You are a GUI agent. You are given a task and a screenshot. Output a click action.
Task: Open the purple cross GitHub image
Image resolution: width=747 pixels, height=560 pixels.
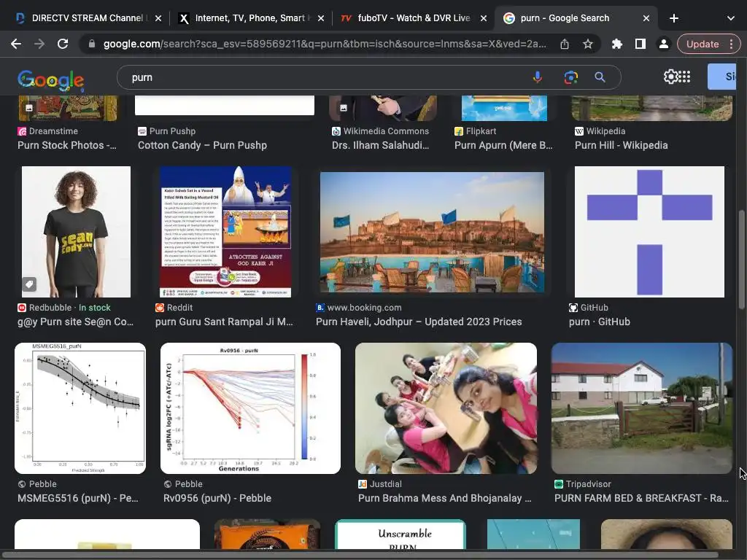(x=649, y=232)
